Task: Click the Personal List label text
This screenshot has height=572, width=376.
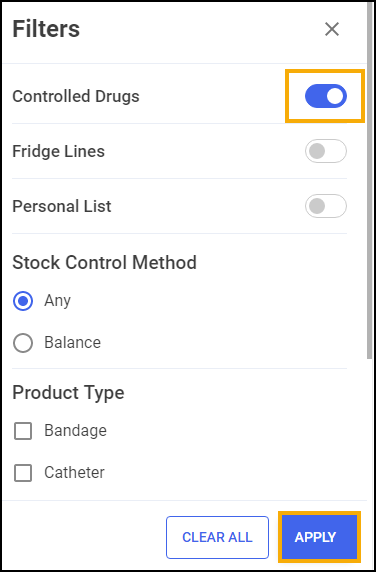Action: pos(62,206)
